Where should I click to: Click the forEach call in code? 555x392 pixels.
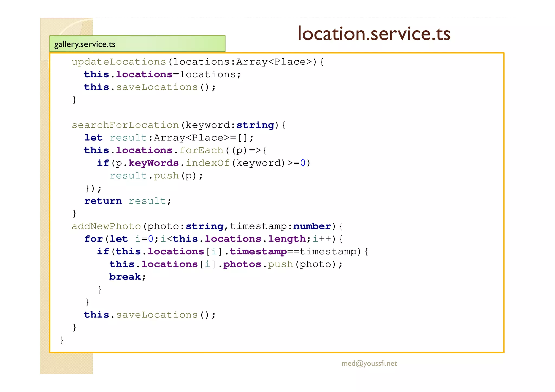coord(201,150)
